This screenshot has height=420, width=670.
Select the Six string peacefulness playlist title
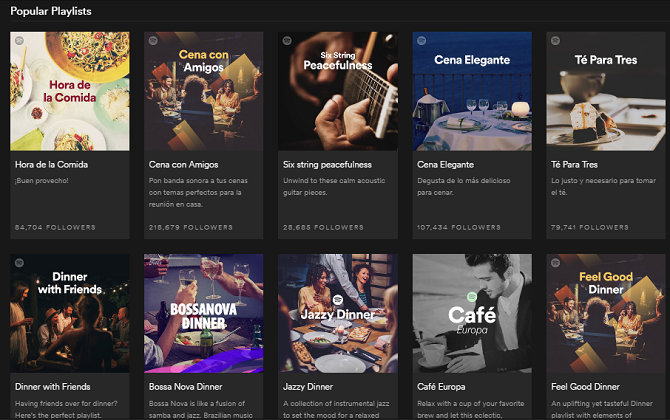click(325, 165)
